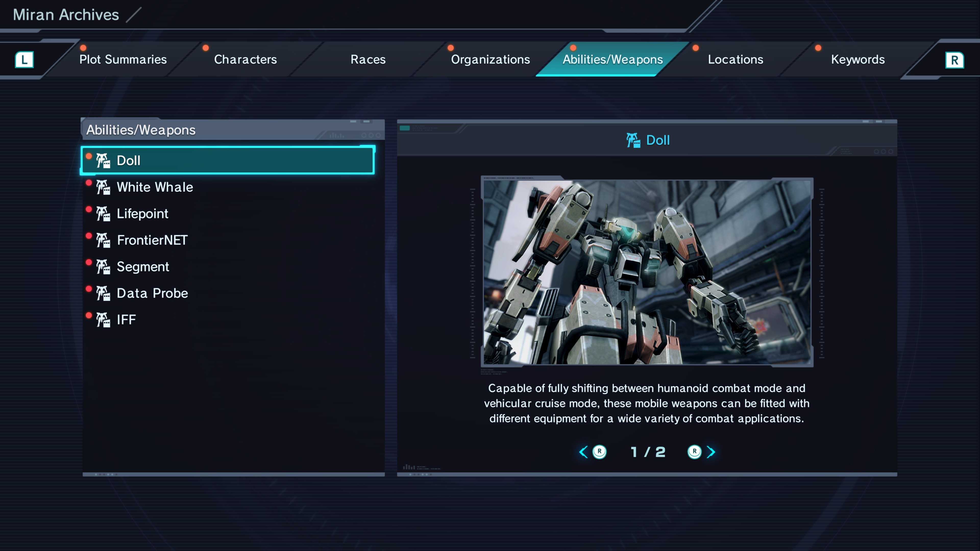Image resolution: width=980 pixels, height=551 pixels.
Task: Click the Doll title icon in detail panel
Action: [633, 140]
